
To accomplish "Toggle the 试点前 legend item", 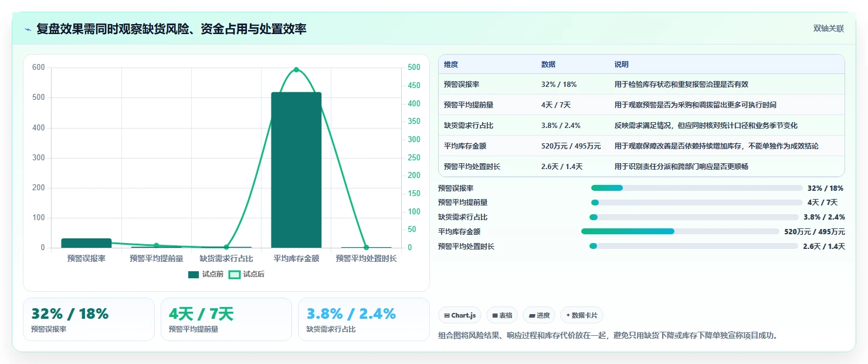I will [206, 274].
